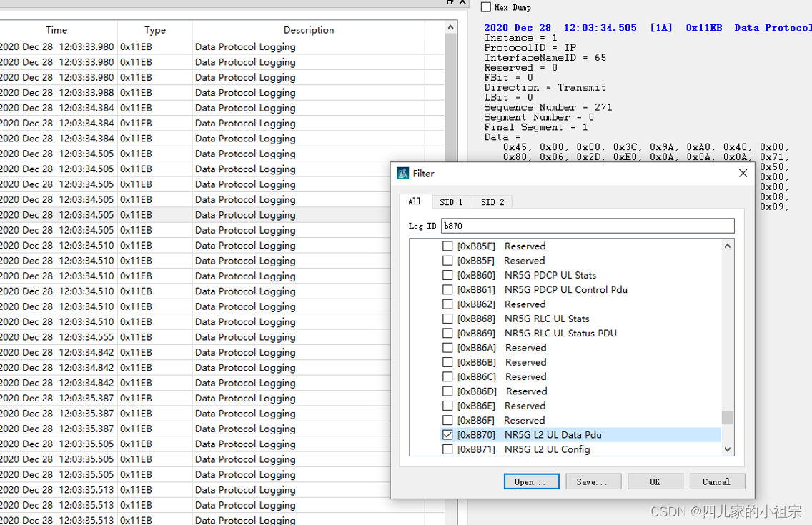
Task: Close the Filter dialog with X
Action: (x=743, y=174)
